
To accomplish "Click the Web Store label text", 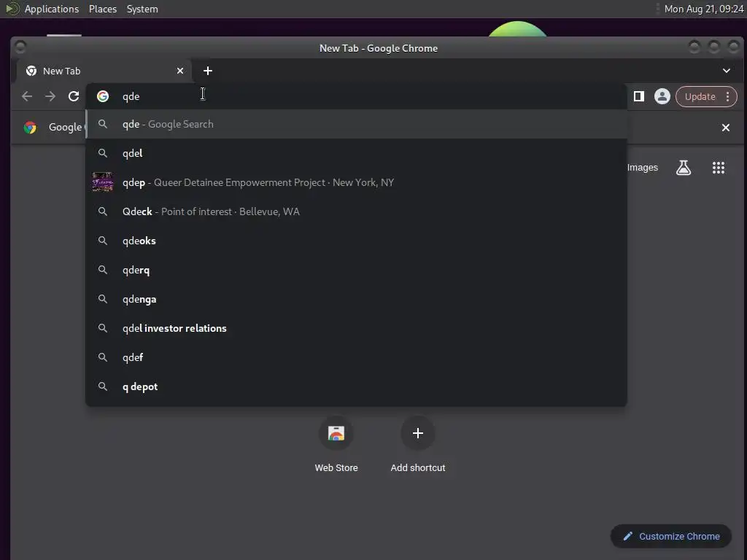I will click(x=336, y=467).
